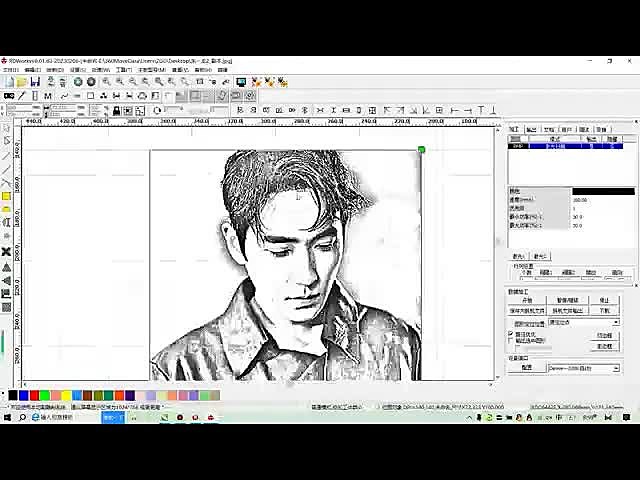Click the cassette-shaped icon starting second toolbar
640x480 pixels.
coord(9,96)
